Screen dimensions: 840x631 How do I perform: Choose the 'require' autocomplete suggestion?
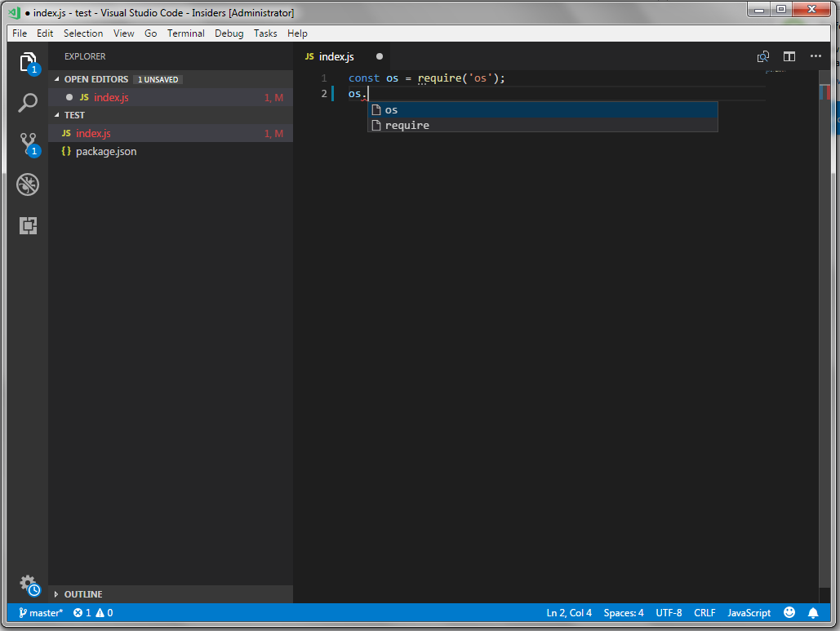coord(543,126)
